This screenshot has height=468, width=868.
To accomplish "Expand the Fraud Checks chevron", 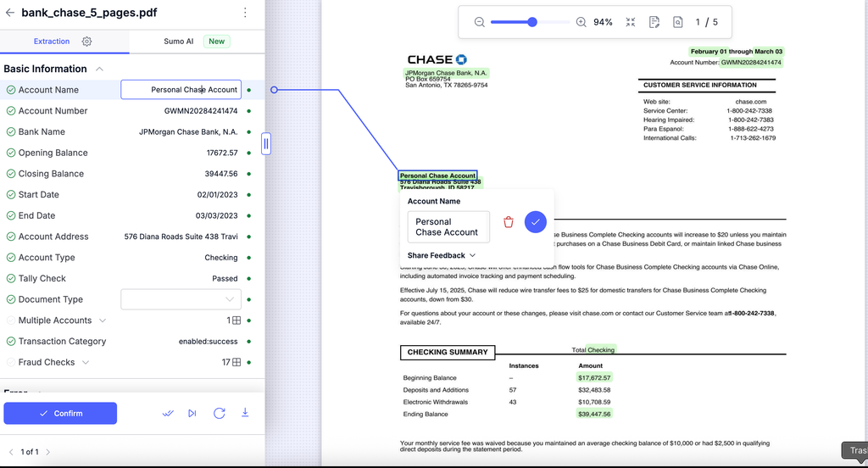I will click(86, 362).
